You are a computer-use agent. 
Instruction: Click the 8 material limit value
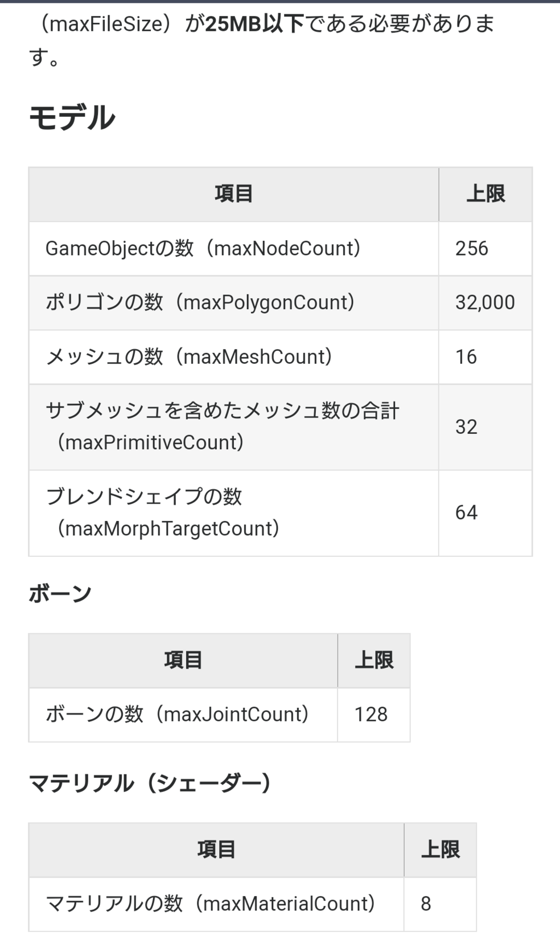(426, 904)
